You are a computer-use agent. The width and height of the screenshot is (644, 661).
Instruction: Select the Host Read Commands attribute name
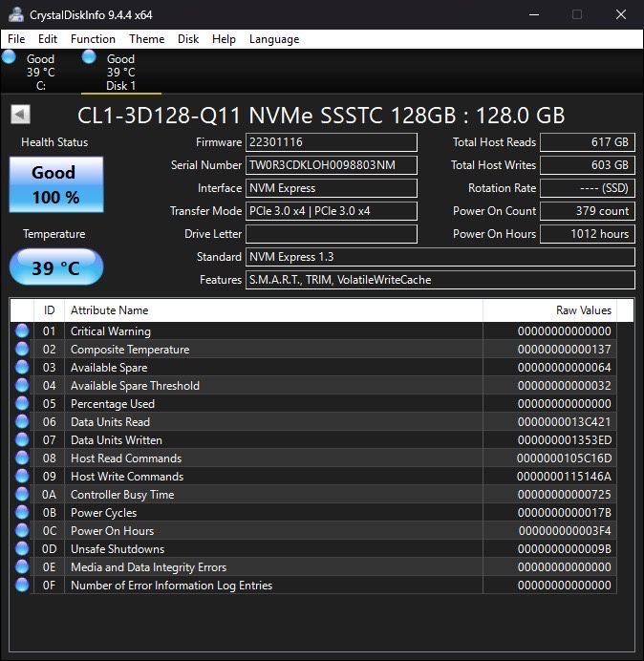click(x=126, y=458)
